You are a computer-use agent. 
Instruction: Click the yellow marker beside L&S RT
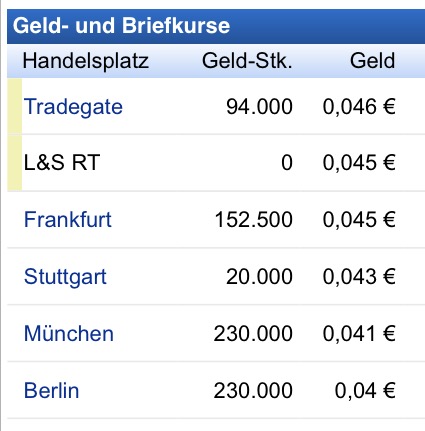coord(15,163)
